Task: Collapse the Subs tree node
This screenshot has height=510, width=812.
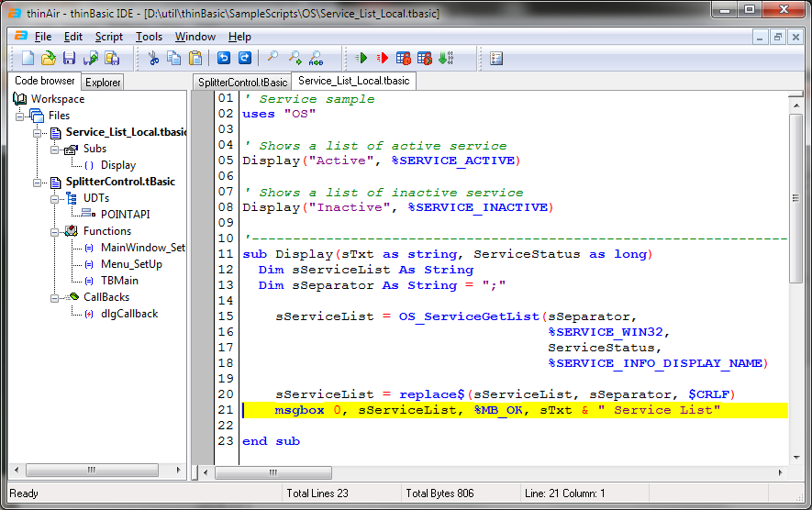Action: [54, 150]
